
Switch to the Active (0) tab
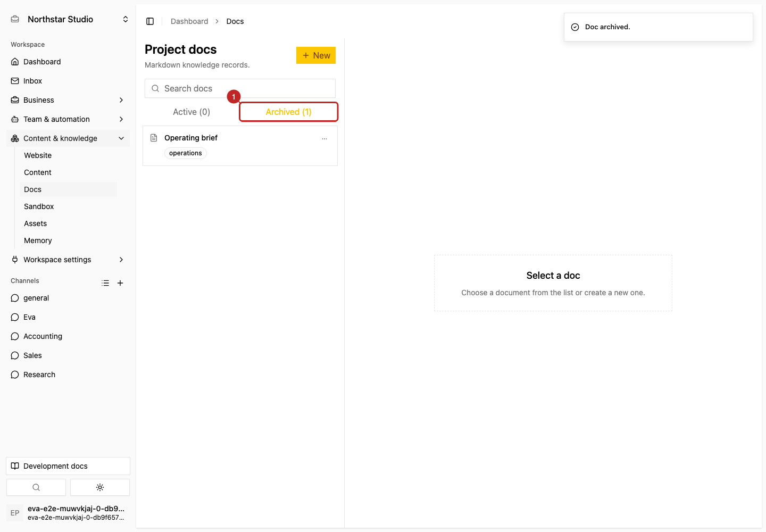[191, 112]
